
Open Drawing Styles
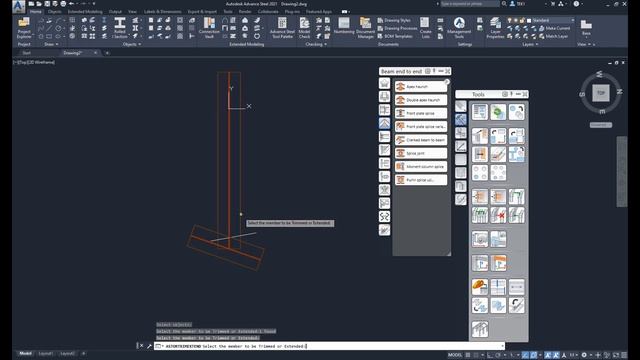[x=394, y=20]
